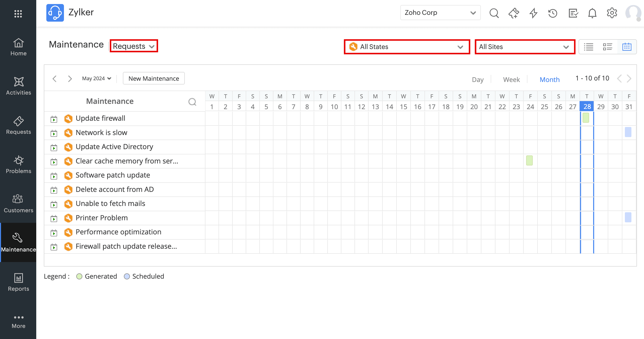Expand the All States dropdown
644x339 pixels.
407,47
